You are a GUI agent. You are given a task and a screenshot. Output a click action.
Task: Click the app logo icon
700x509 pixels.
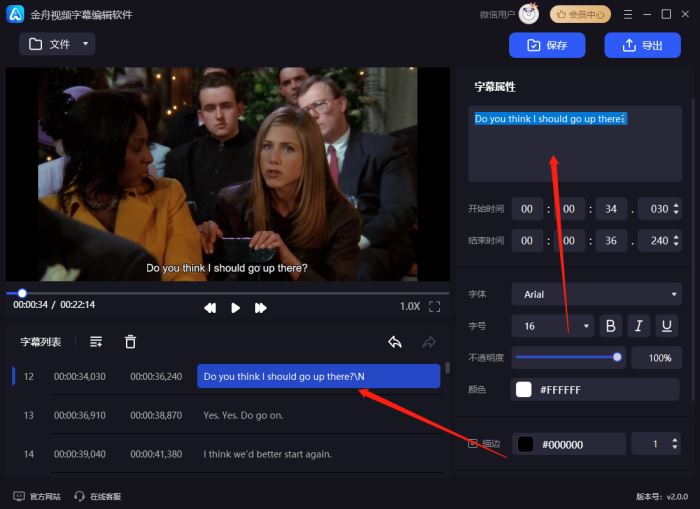[x=15, y=14]
